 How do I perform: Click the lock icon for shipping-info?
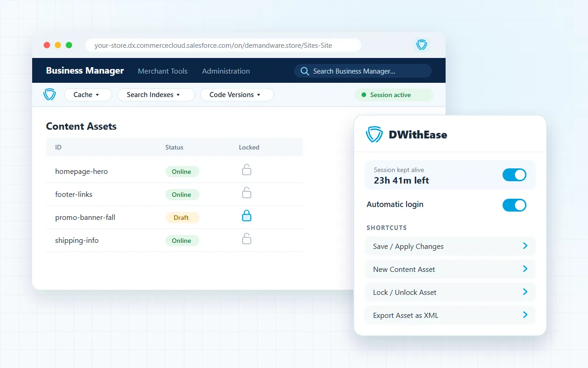tap(247, 239)
